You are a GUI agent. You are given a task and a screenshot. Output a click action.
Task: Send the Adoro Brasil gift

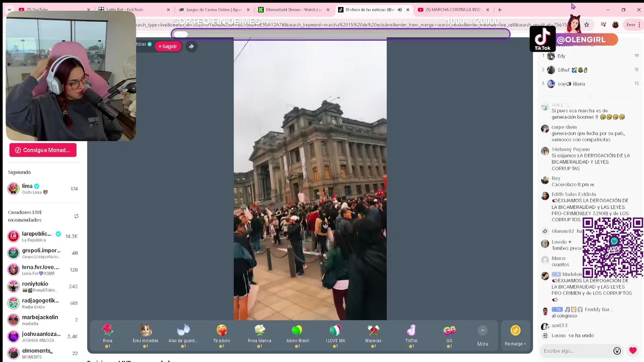coord(297,335)
